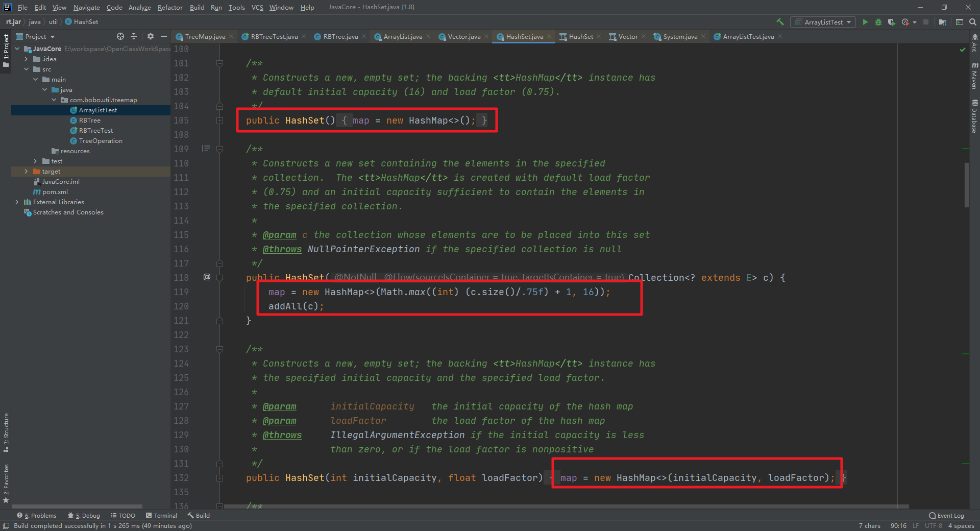Viewport: 980px width, 531px height.
Task: Expand External Libraries node
Action: [17, 202]
